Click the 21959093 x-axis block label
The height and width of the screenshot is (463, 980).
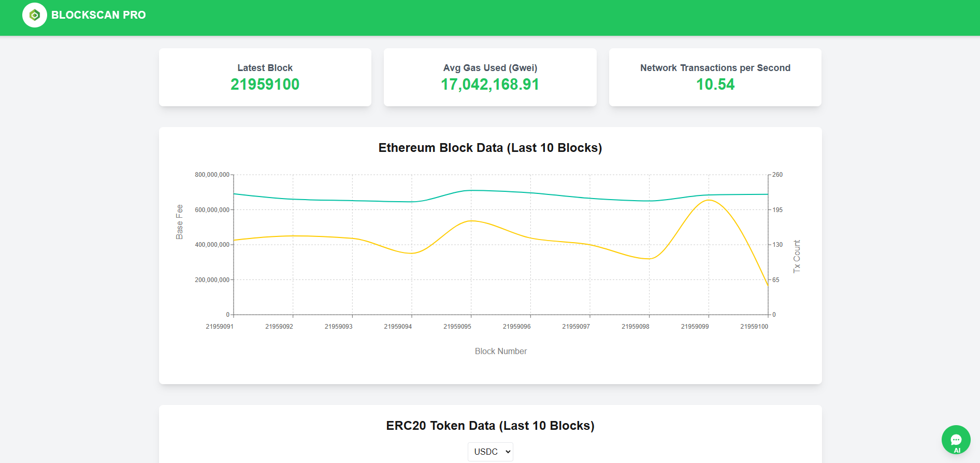click(x=338, y=327)
